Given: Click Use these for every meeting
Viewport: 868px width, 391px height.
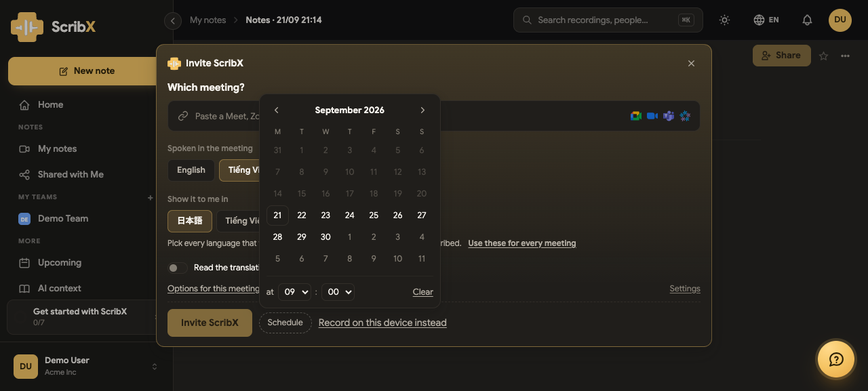Looking at the screenshot, I should (x=522, y=243).
